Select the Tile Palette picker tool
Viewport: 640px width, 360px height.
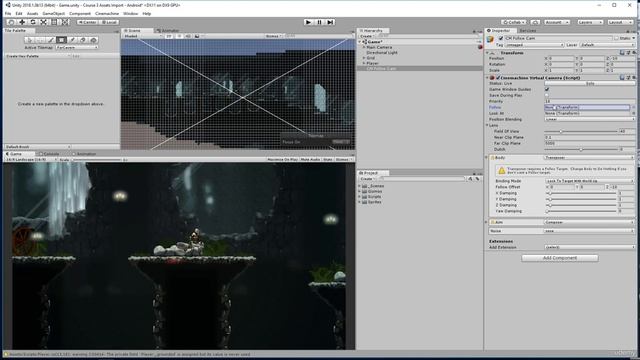[x=72, y=40]
